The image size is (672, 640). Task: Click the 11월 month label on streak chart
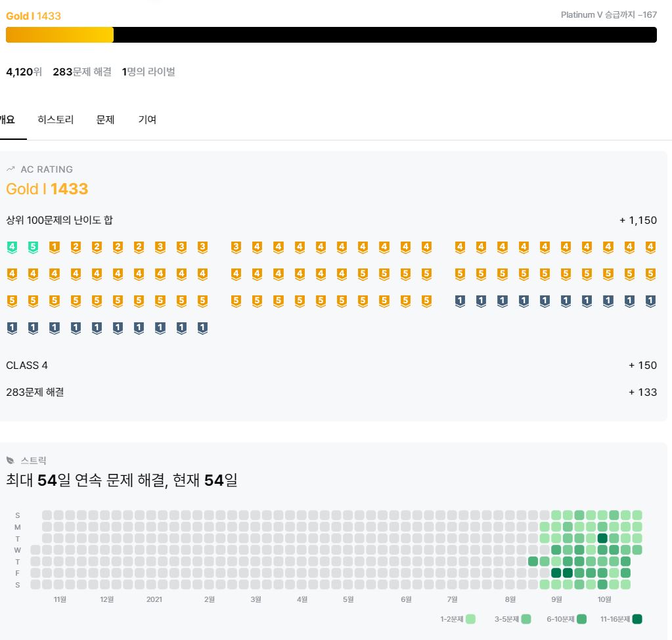coord(60,599)
